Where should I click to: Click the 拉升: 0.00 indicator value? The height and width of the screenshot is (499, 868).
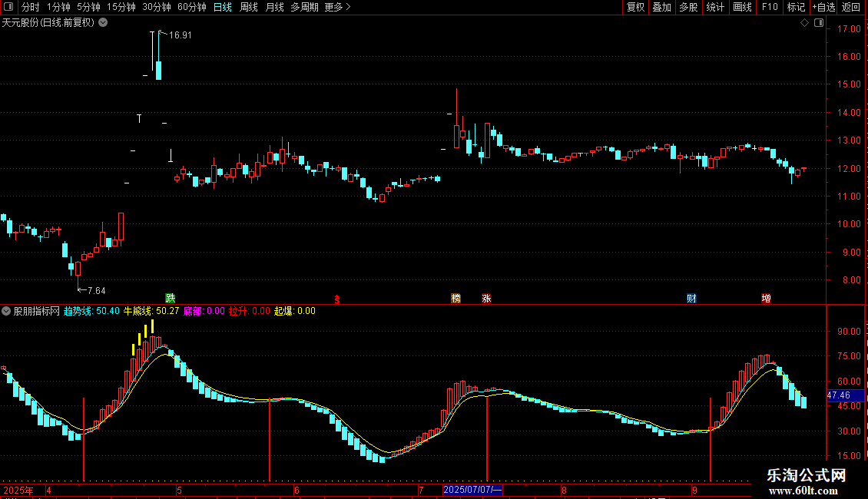click(x=250, y=311)
